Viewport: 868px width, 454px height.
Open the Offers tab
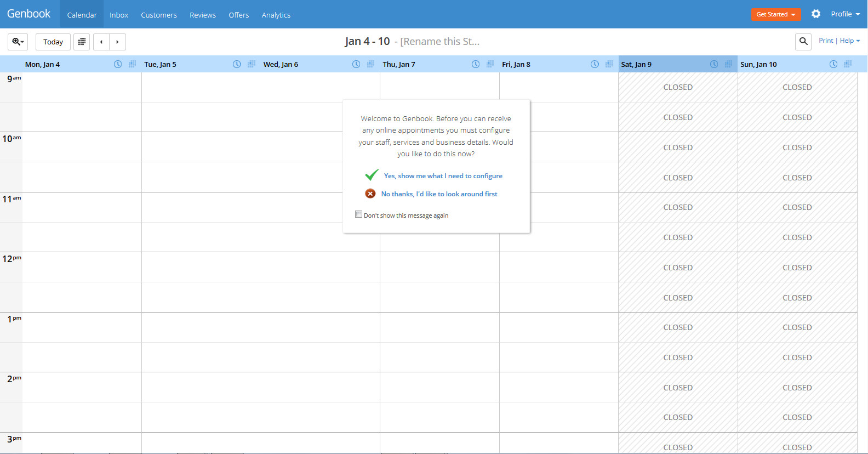click(239, 15)
